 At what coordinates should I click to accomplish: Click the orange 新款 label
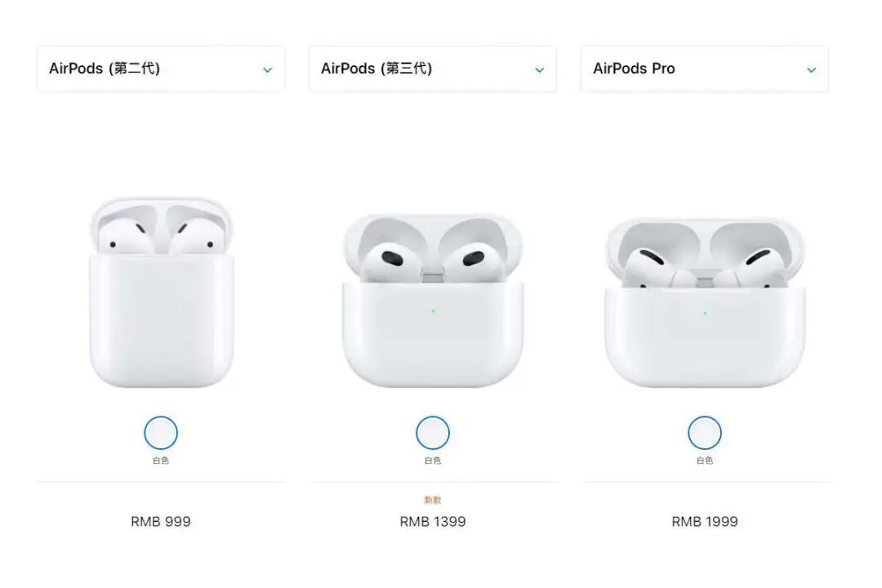[433, 500]
